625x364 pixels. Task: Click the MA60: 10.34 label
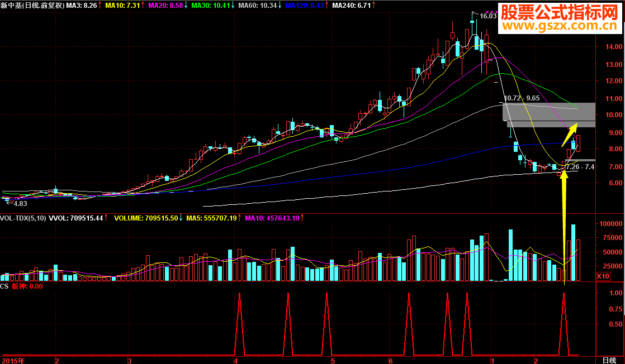(258, 5)
